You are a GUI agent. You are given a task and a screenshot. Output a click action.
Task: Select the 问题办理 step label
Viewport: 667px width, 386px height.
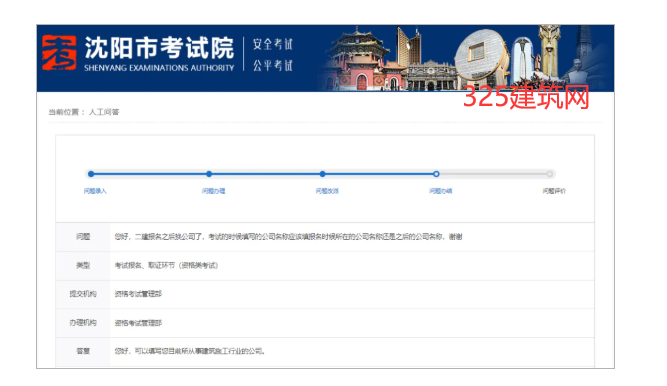(x=214, y=191)
